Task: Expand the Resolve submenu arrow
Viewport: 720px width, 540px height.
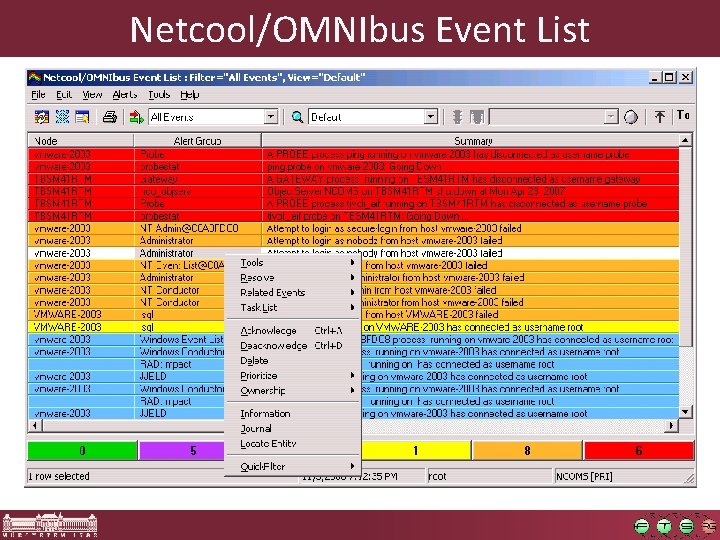Action: [352, 277]
